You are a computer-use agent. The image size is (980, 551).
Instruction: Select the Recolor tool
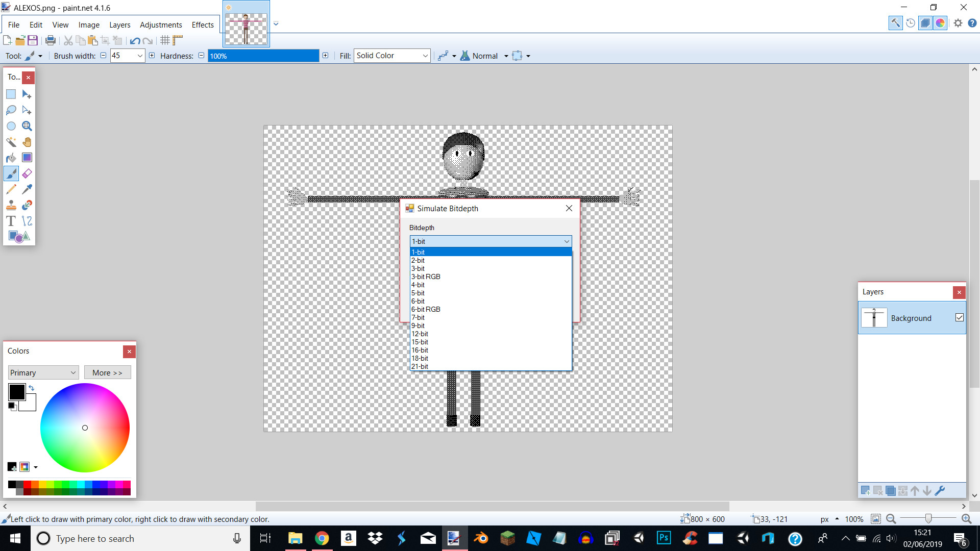coord(27,205)
